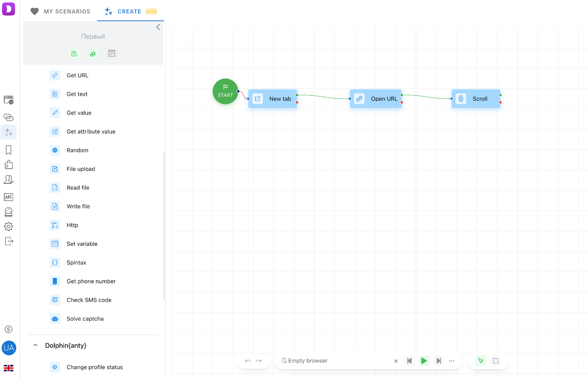The image size is (588, 379).
Task: Click the logout icon in sidebar
Action: point(9,241)
